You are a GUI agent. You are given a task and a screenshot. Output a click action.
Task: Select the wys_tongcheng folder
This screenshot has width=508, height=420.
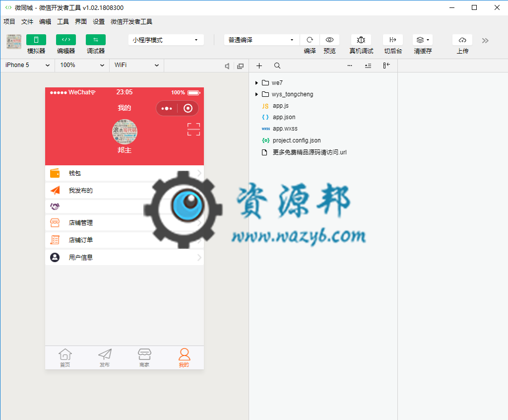pyautogui.click(x=292, y=94)
